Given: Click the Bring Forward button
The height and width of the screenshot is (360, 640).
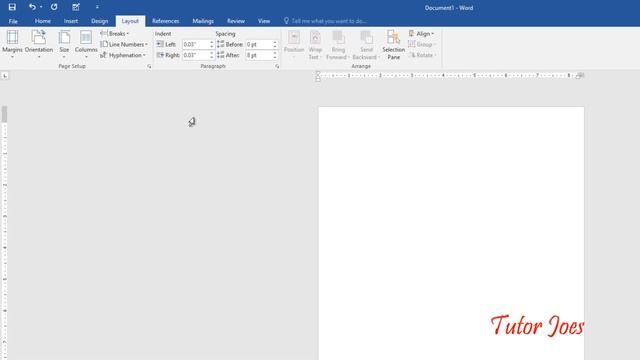Looking at the screenshot, I should pos(338,44).
